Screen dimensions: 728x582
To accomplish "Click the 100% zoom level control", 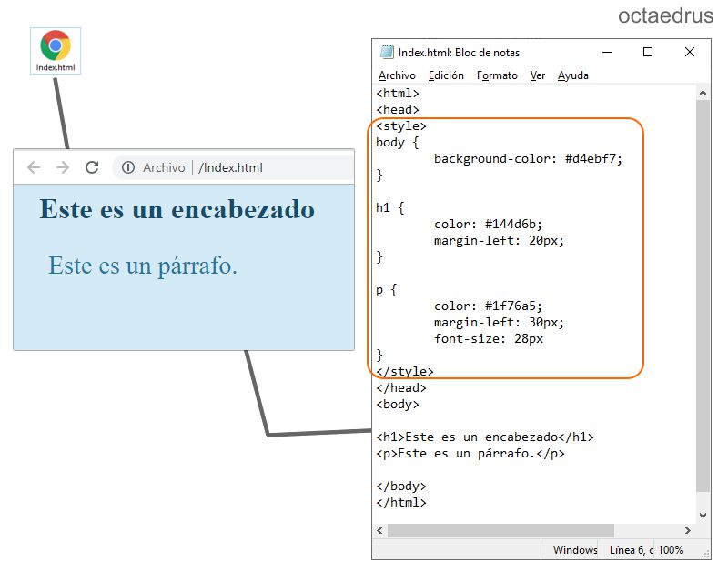I will point(671,549).
